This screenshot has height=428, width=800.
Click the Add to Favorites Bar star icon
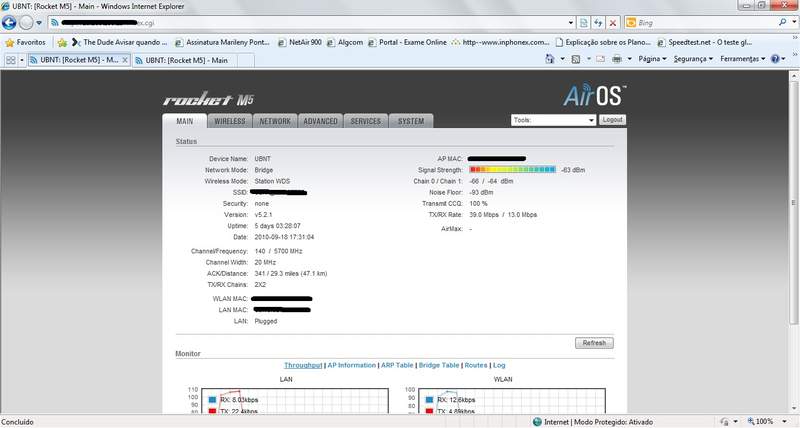tap(62, 43)
